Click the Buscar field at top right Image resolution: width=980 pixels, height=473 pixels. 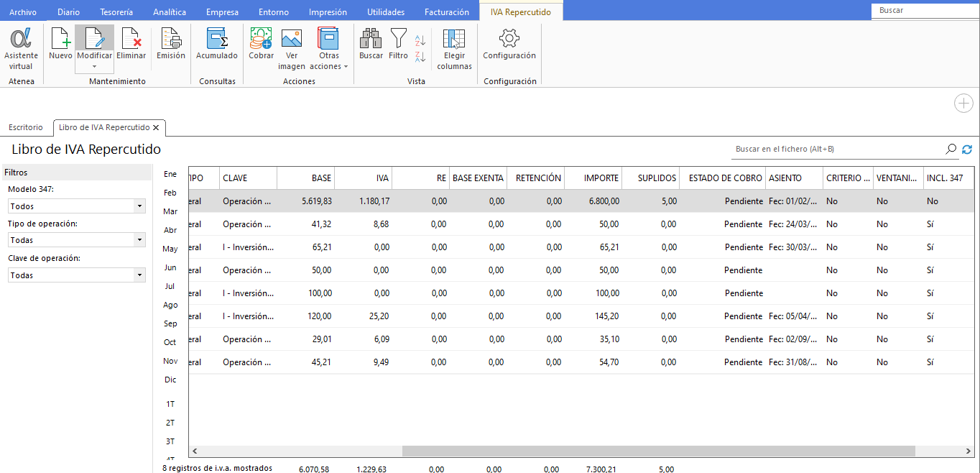point(925,11)
